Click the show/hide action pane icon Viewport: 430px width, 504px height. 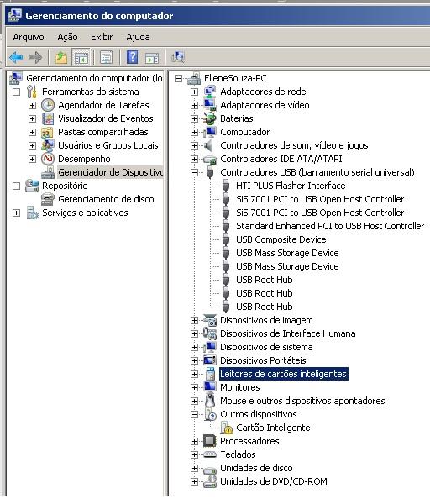pyautogui.click(x=152, y=57)
